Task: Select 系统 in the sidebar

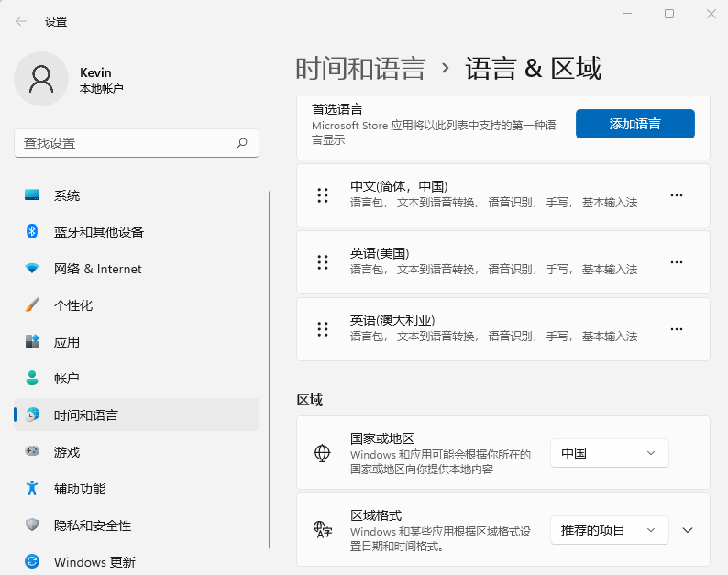Action: point(67,195)
